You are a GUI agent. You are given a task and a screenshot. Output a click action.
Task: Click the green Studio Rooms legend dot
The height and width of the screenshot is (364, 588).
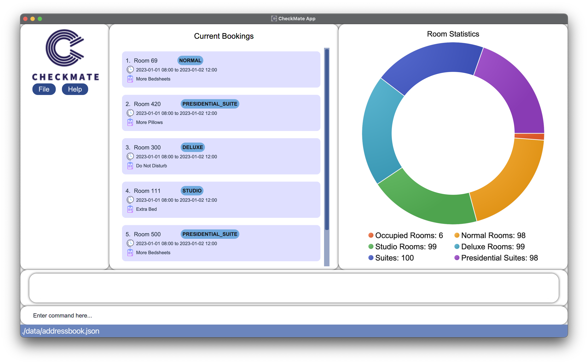371,247
